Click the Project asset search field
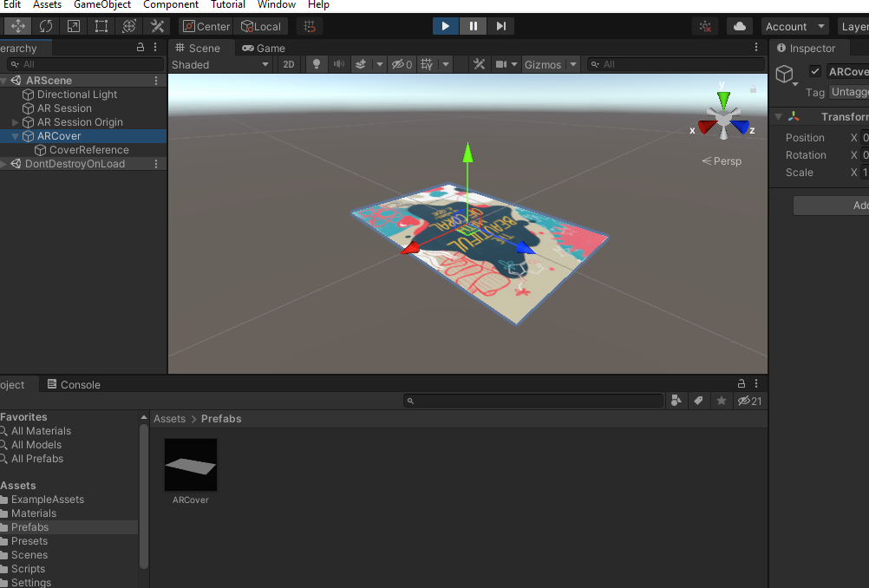 (x=533, y=401)
